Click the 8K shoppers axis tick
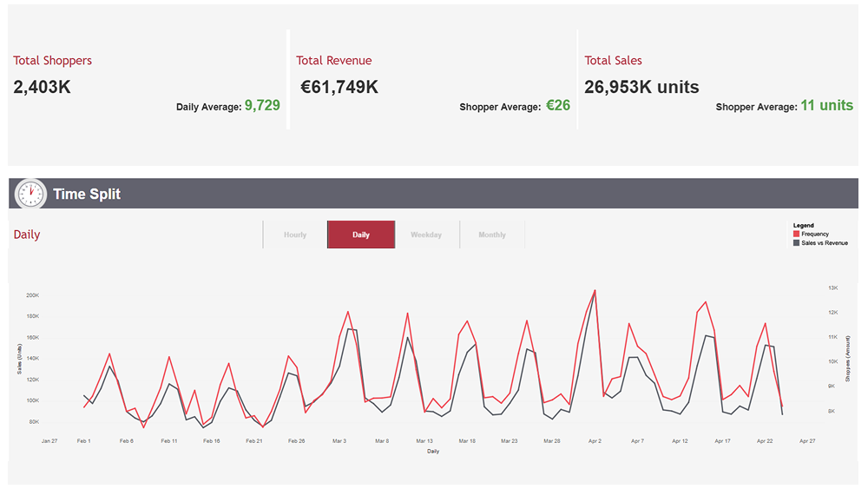 (x=832, y=412)
